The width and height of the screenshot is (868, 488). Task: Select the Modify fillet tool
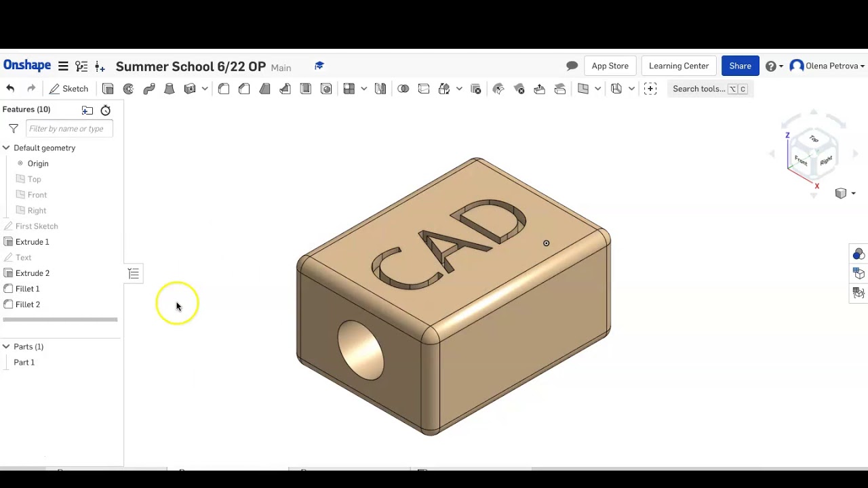(498, 89)
